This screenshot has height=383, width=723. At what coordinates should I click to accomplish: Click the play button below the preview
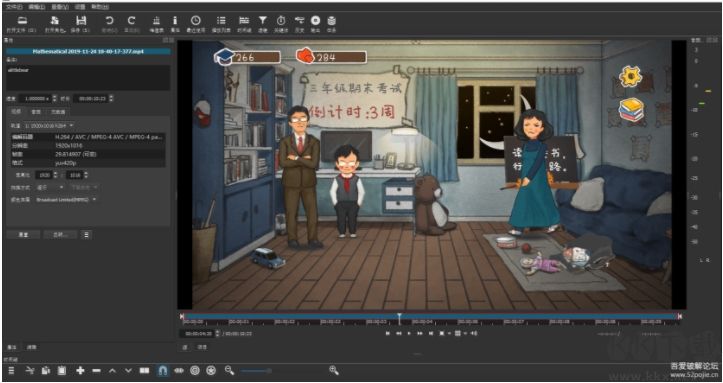pyautogui.click(x=409, y=333)
